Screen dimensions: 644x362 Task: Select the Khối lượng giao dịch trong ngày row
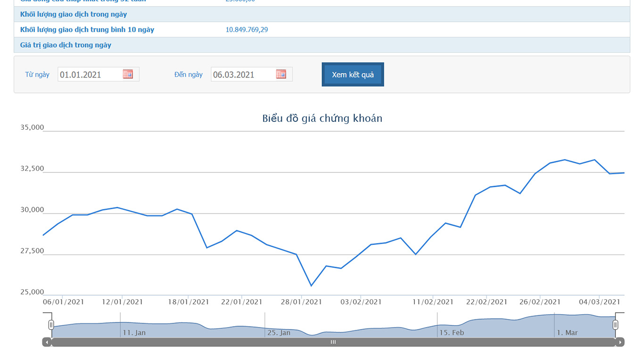click(74, 14)
